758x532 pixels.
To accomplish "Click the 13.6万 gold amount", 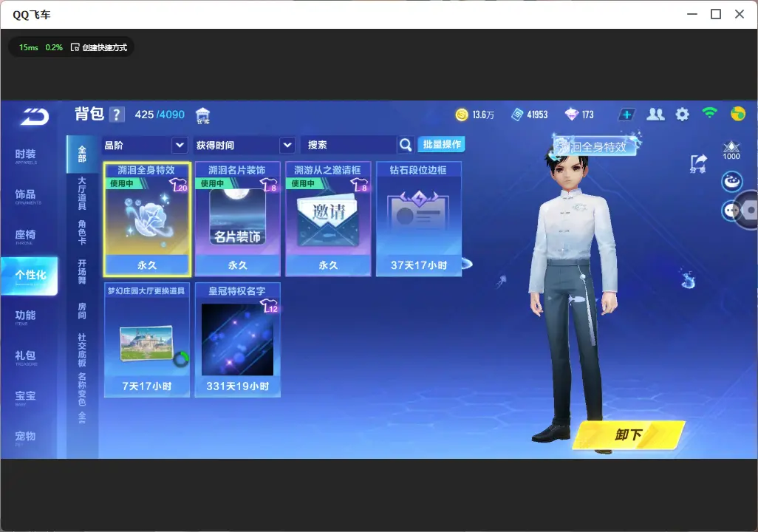I will [x=483, y=115].
